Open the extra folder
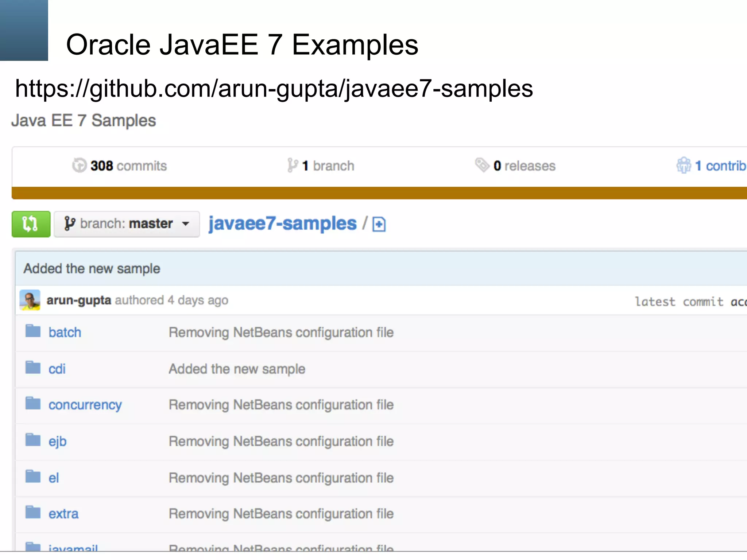The height and width of the screenshot is (560, 747). pos(63,514)
